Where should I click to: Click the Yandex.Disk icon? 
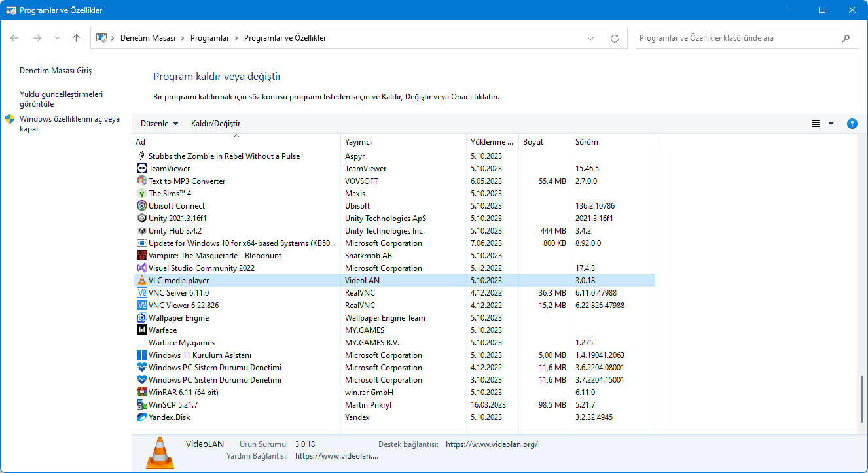point(141,417)
